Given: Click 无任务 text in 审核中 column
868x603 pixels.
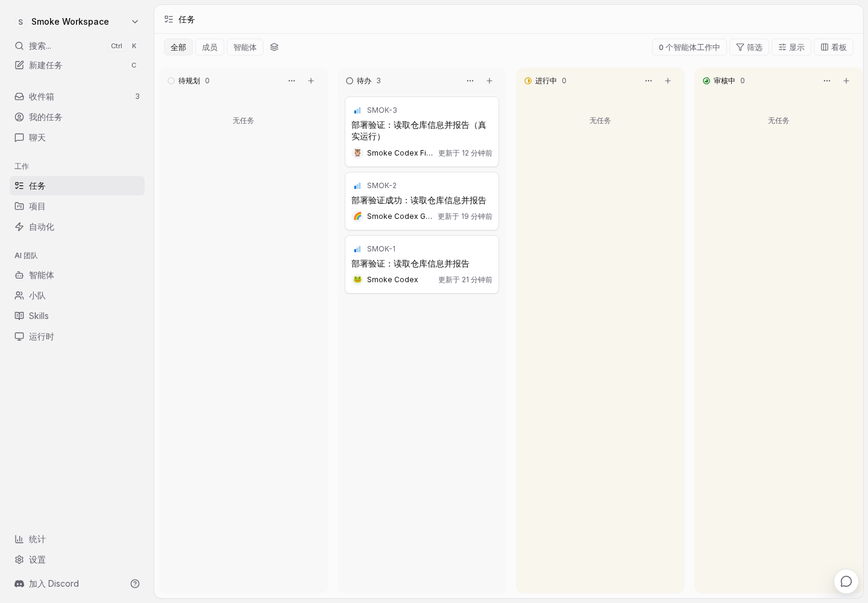Looking at the screenshot, I should coord(779,121).
